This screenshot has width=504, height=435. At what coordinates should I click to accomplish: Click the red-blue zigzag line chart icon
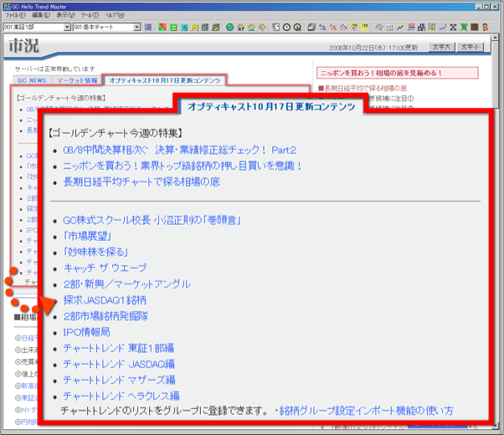(343, 28)
